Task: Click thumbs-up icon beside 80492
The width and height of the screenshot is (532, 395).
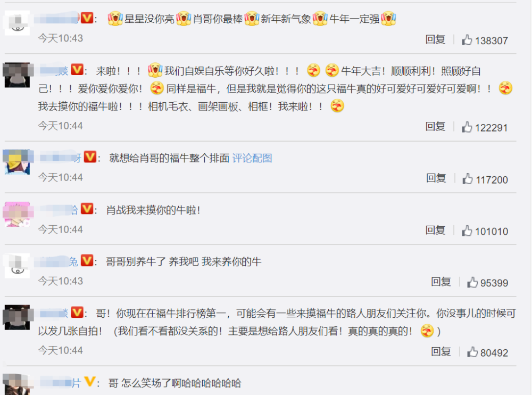Action: pos(472,352)
